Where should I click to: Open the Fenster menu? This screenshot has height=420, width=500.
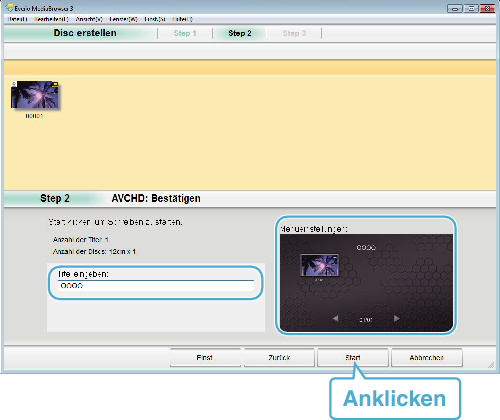pyautogui.click(x=123, y=19)
